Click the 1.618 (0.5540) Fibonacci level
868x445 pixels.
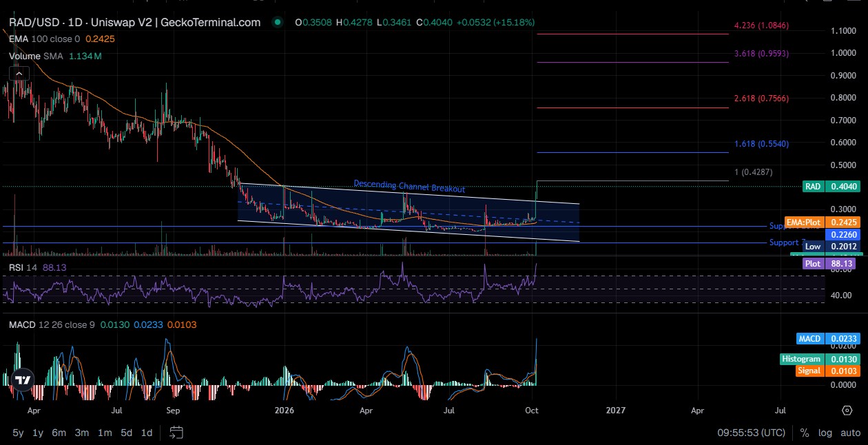[x=761, y=144]
